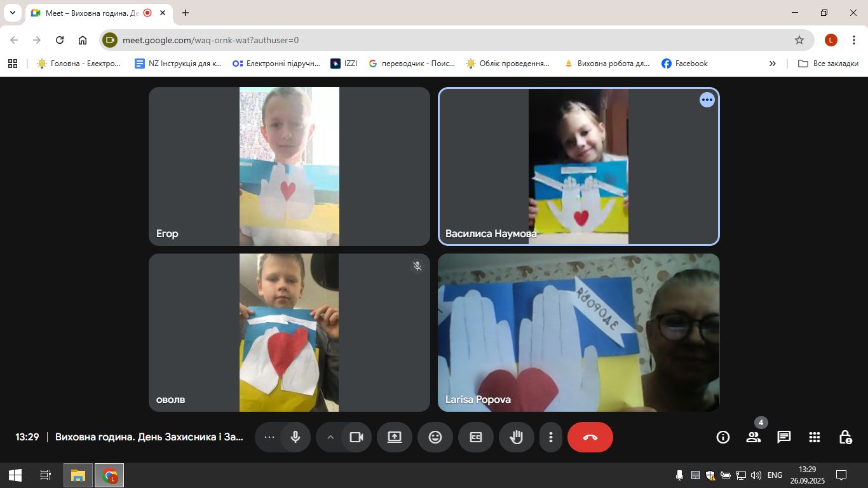Send an emoji reaction

pyautogui.click(x=435, y=437)
